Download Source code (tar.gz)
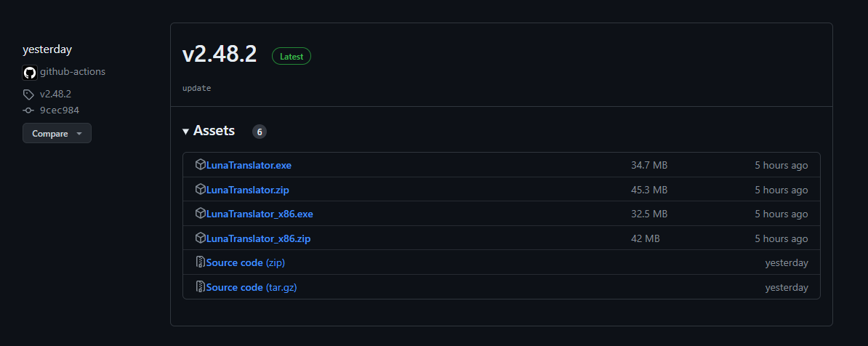The image size is (868, 346). pyautogui.click(x=252, y=287)
